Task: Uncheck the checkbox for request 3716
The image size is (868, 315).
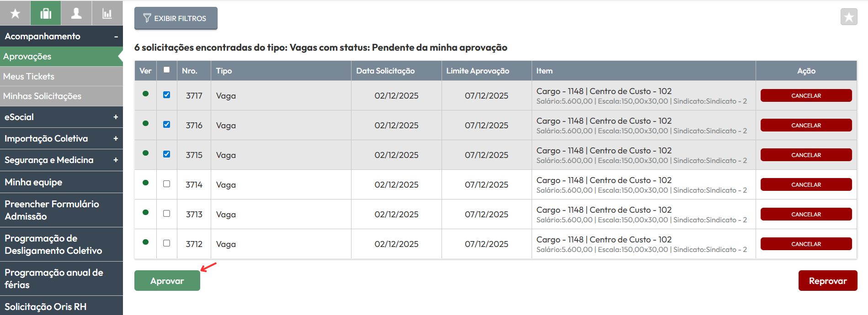Action: (x=166, y=124)
